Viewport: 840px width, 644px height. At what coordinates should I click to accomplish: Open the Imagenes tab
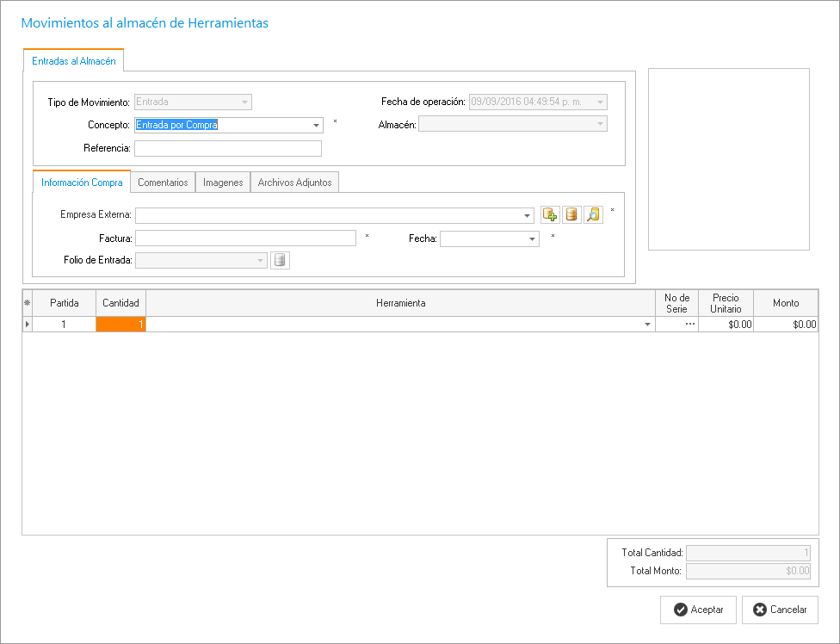pos(223,183)
